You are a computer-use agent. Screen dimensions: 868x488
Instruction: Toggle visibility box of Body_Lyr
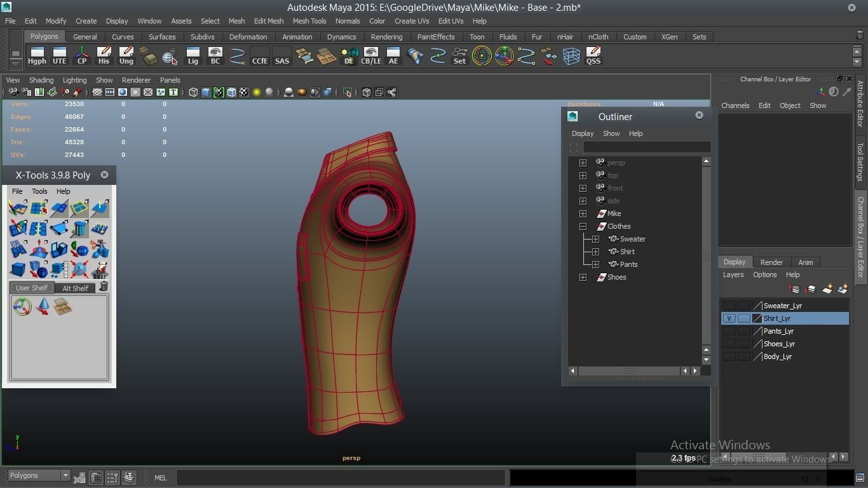tap(729, 356)
